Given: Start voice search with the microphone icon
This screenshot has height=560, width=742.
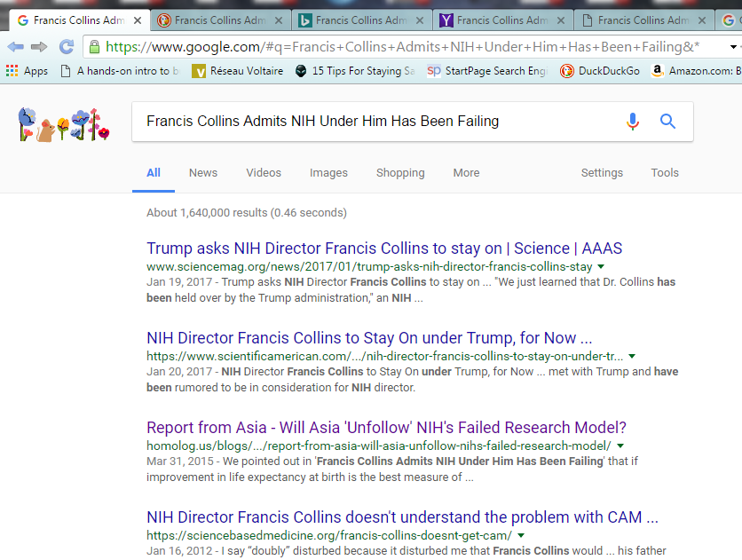Looking at the screenshot, I should coord(632,122).
